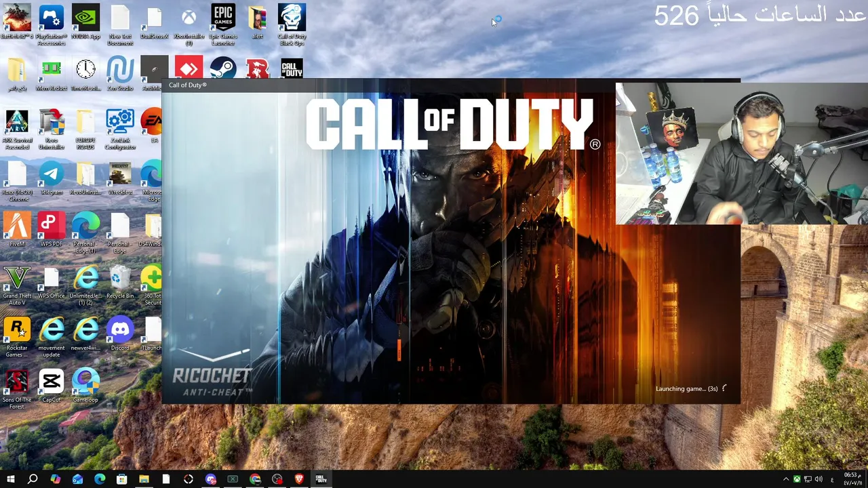Open Brave browser from the taskbar
This screenshot has height=488, width=868.
click(299, 479)
